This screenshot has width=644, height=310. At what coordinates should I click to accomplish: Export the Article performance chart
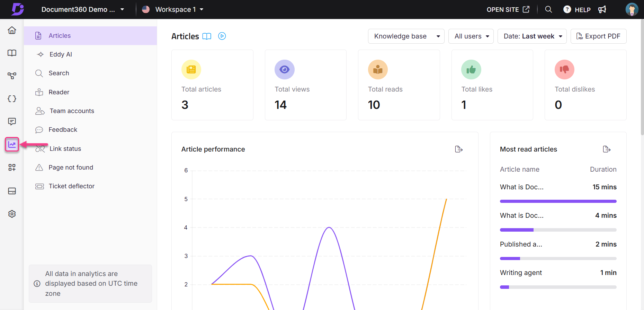459,149
